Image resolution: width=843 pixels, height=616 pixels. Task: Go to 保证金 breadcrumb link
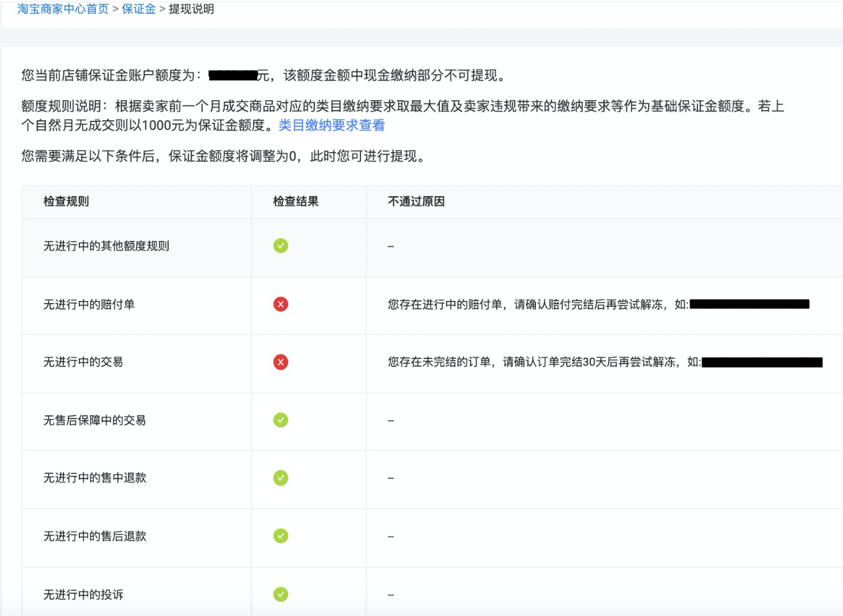click(x=138, y=9)
